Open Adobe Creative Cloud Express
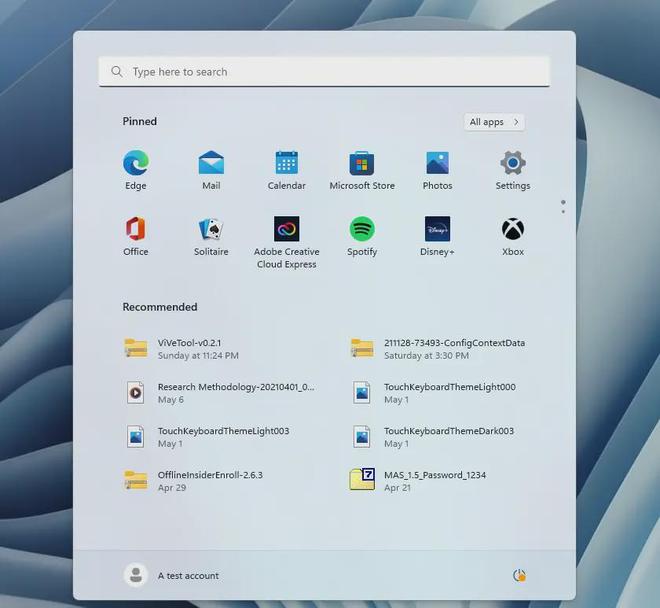 click(287, 230)
